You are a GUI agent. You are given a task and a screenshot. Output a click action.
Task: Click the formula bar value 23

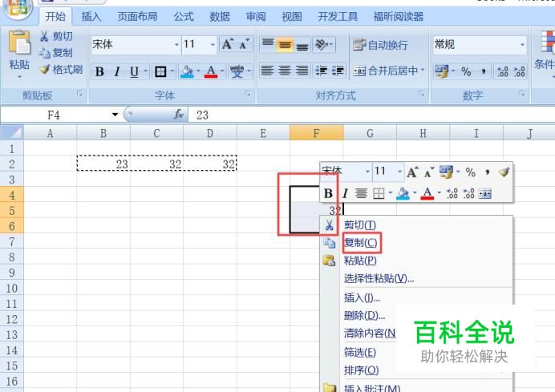tap(202, 115)
